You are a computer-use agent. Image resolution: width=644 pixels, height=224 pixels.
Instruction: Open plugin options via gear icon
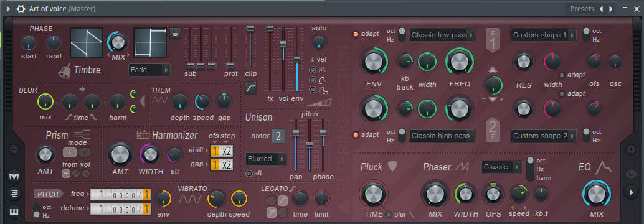[x=21, y=9]
